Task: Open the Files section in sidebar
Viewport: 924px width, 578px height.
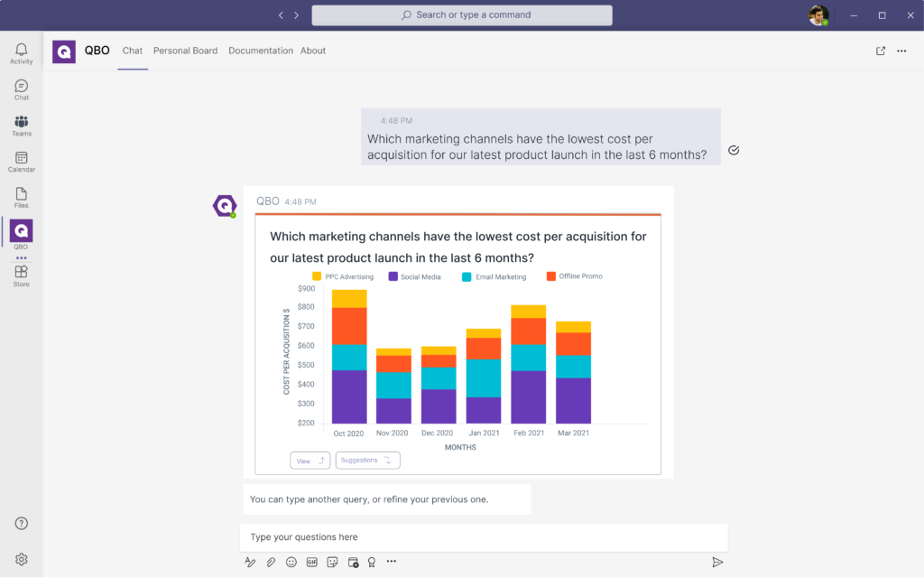Action: pyautogui.click(x=21, y=197)
